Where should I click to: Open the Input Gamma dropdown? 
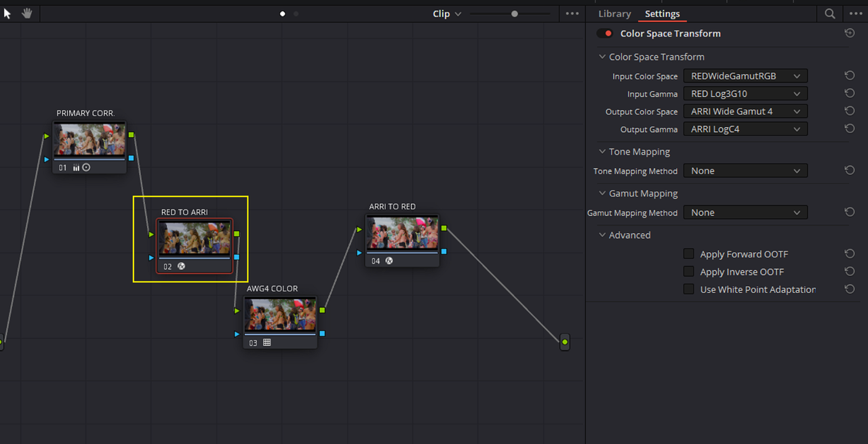(745, 94)
